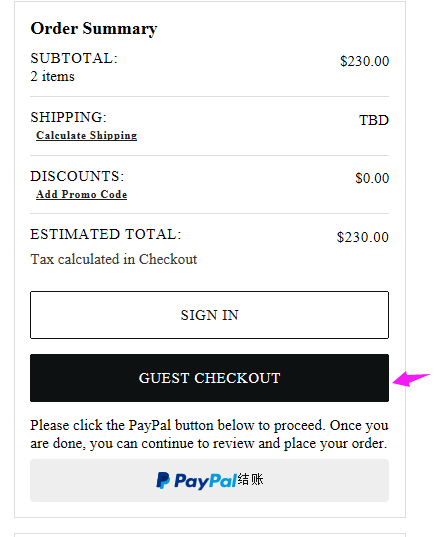Click the DISCOUNTS label

(x=77, y=176)
